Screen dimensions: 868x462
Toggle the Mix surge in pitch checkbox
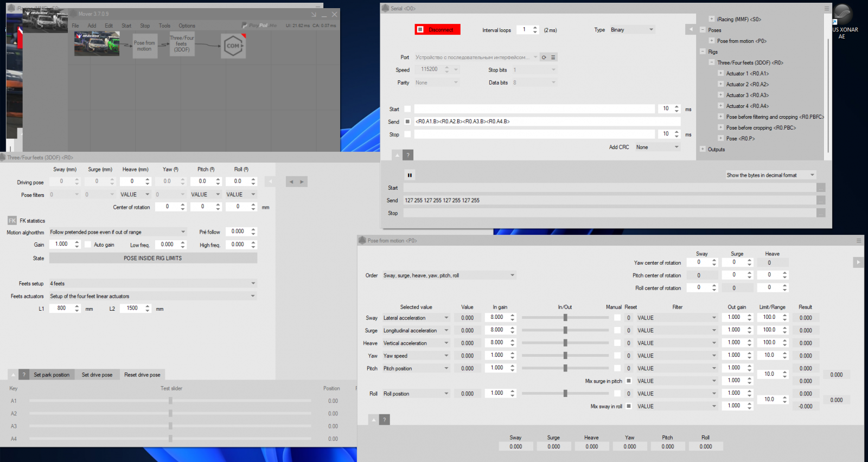click(x=629, y=381)
